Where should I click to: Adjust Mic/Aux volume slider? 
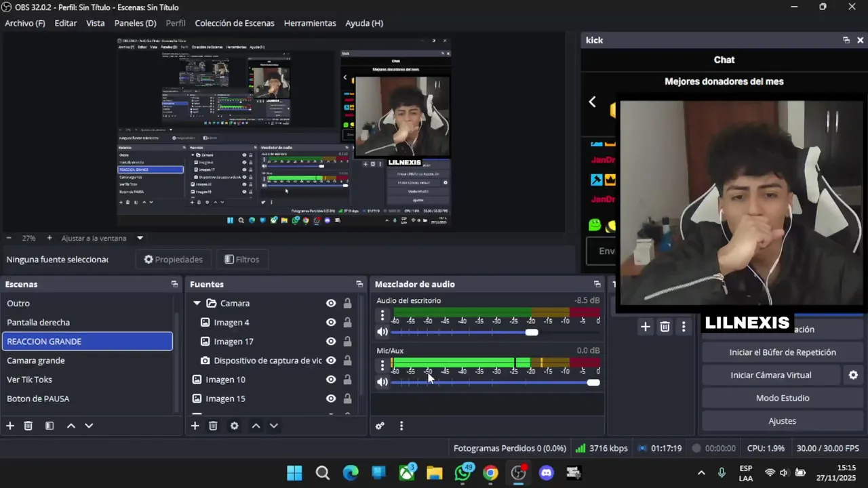(496, 382)
